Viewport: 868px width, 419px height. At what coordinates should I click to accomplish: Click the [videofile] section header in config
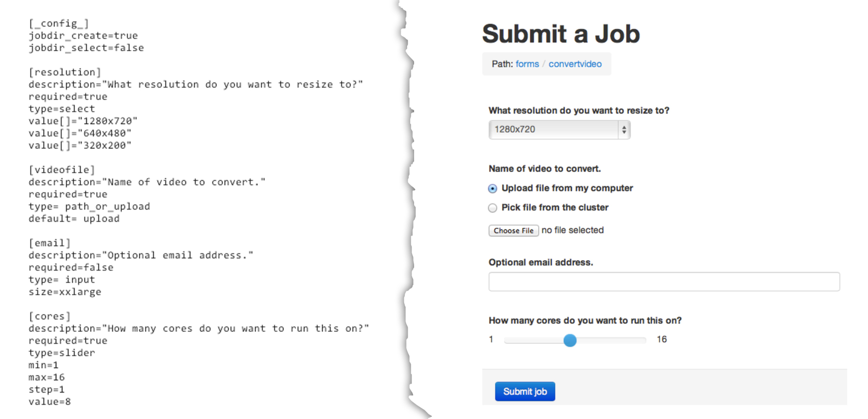coord(62,170)
